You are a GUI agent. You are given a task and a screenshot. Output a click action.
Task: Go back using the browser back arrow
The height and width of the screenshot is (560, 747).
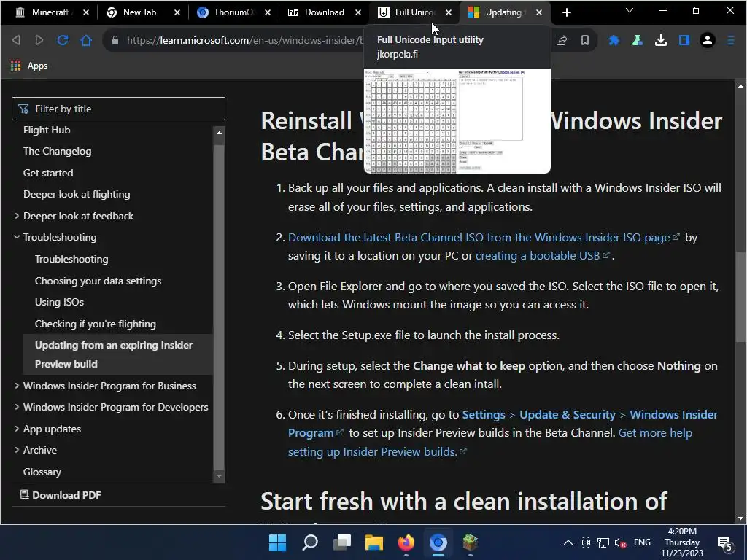coord(16,41)
